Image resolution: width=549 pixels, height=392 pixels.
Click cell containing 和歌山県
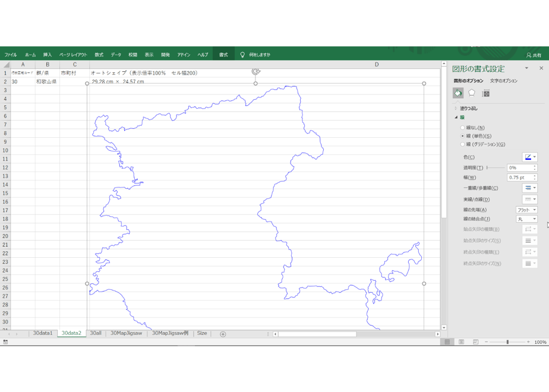(48, 81)
